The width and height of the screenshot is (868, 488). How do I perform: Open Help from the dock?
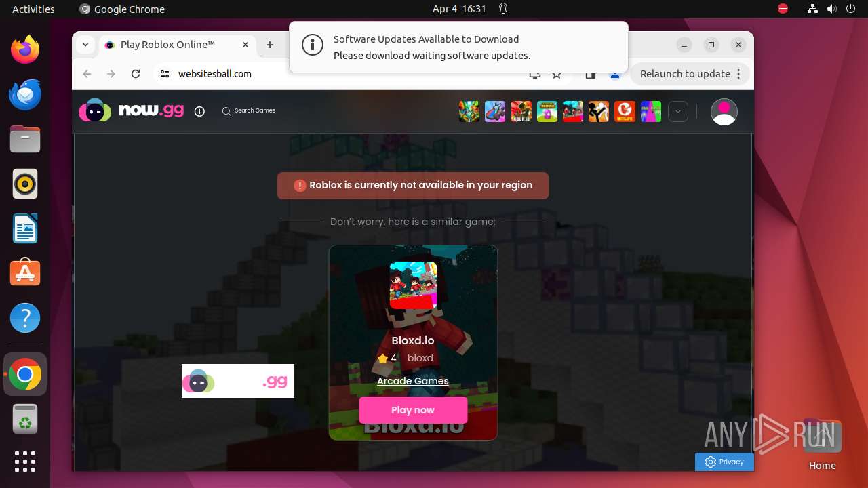[x=25, y=318]
